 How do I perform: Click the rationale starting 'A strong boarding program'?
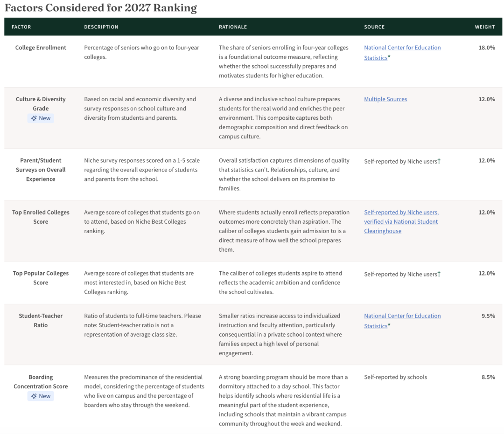(x=284, y=400)
